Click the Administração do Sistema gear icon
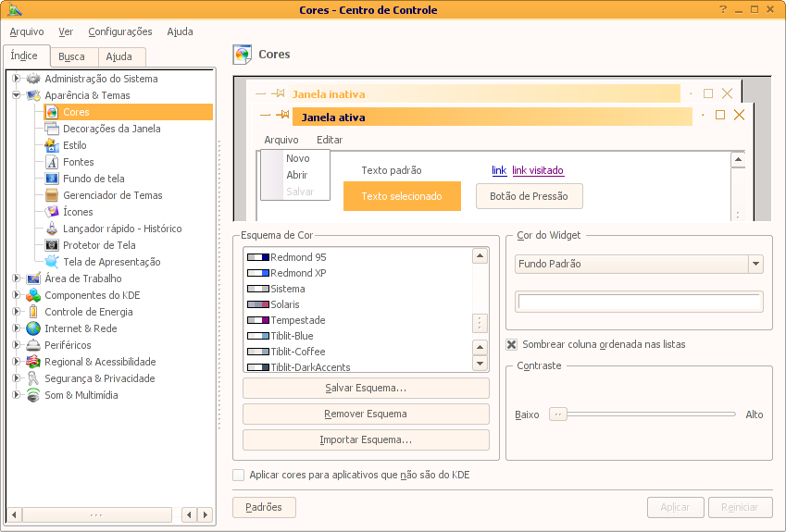The height and width of the screenshot is (532, 786). pyautogui.click(x=33, y=79)
